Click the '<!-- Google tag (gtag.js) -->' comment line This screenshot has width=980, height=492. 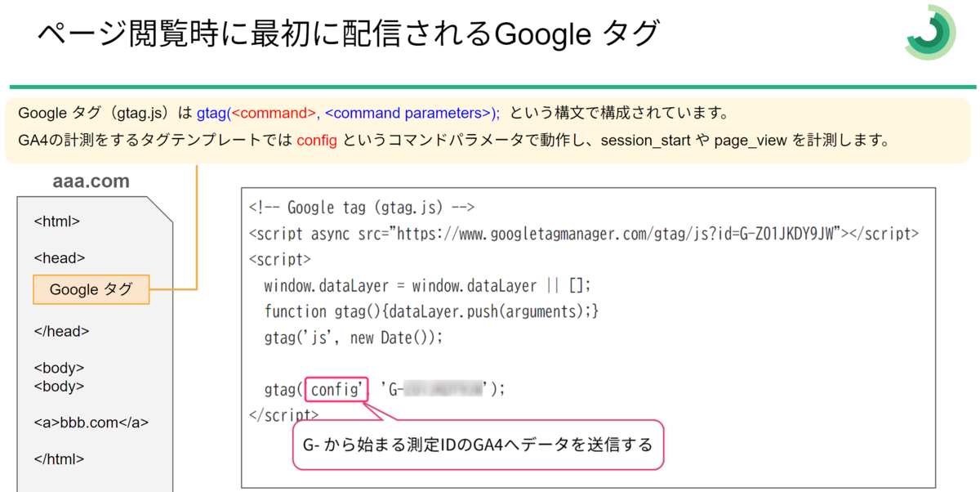click(x=363, y=208)
